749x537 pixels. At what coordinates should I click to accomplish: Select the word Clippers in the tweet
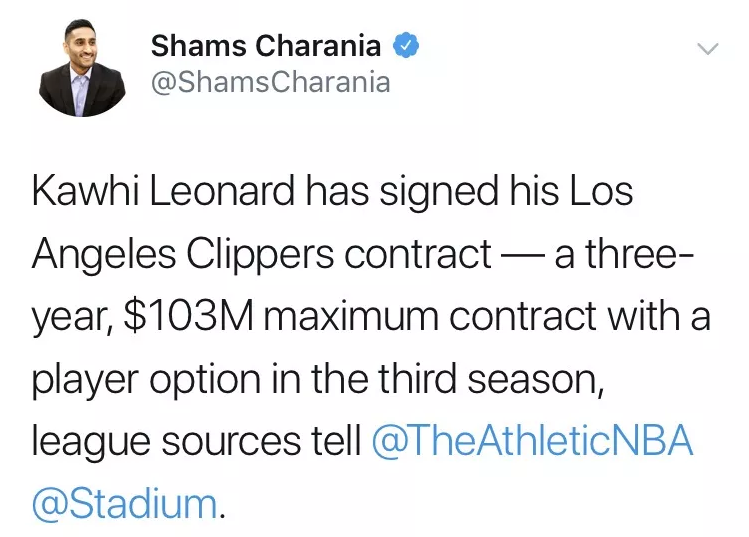pos(260,255)
